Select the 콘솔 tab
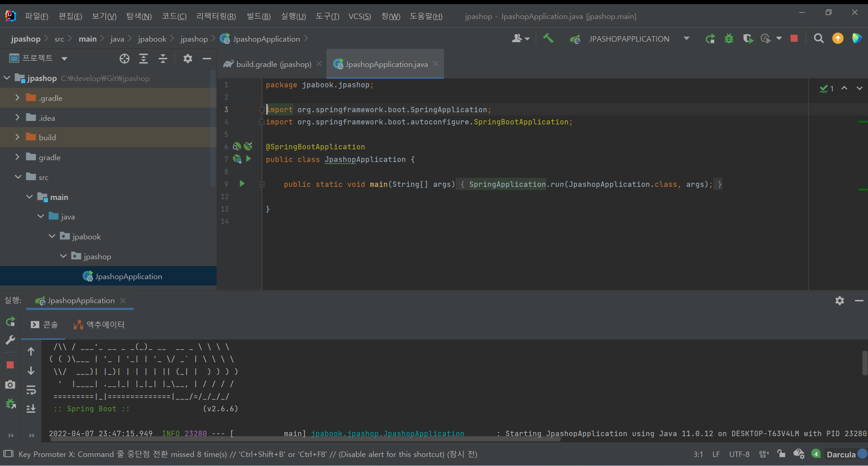The image size is (868, 466). (44, 325)
